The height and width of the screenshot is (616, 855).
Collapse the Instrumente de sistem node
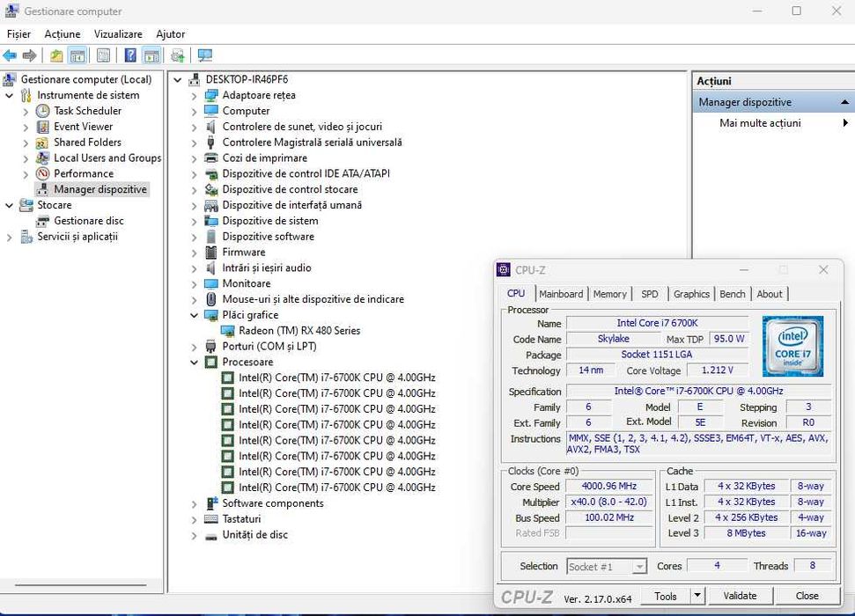tap(10, 95)
